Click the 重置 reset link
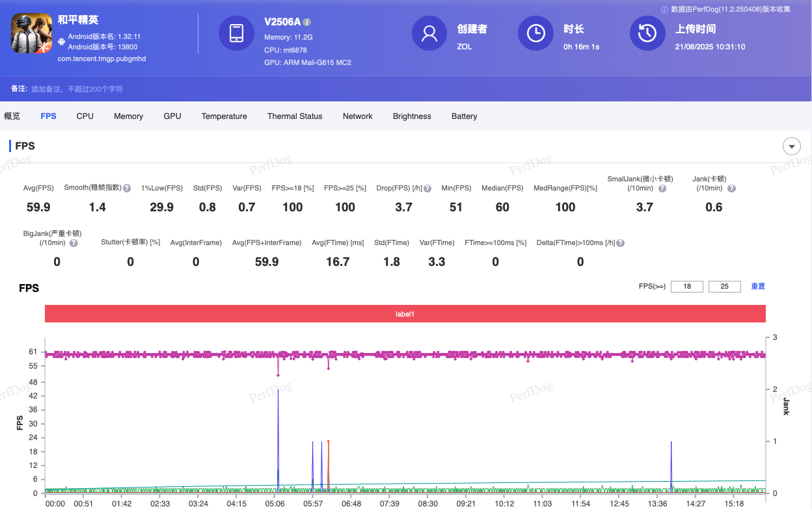Image resolution: width=812 pixels, height=509 pixels. pyautogui.click(x=758, y=287)
